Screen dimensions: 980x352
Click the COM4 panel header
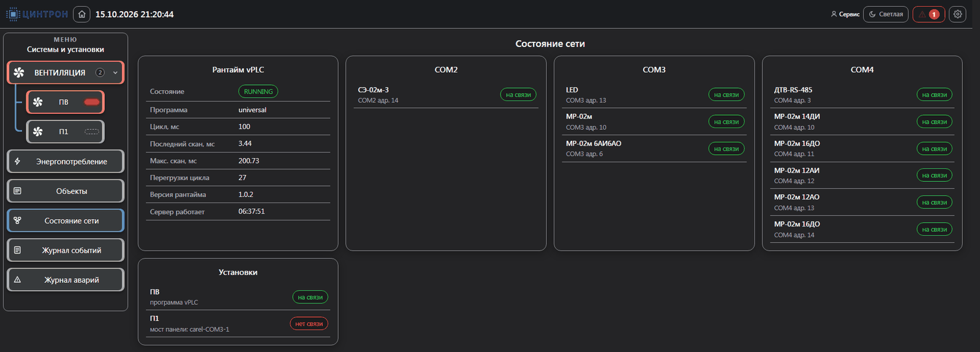[x=862, y=70]
